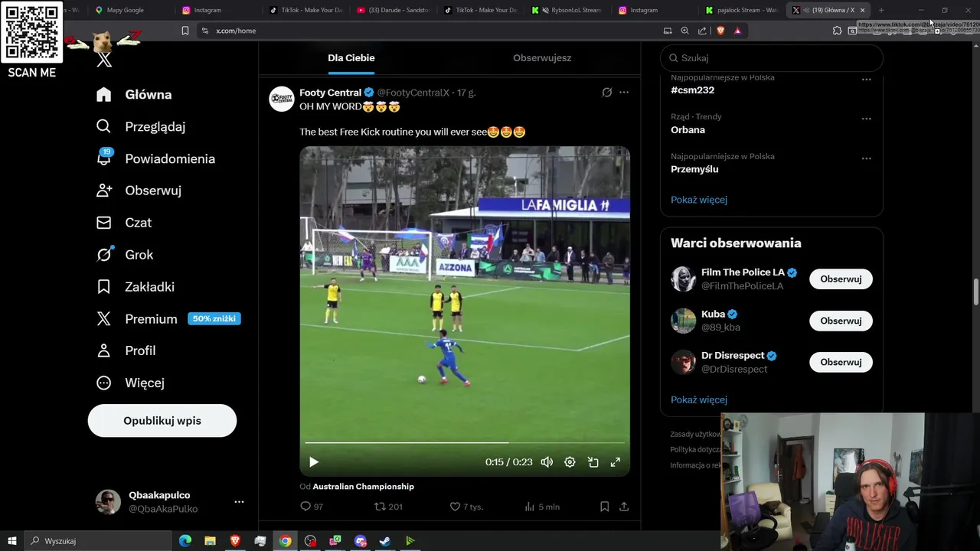The height and width of the screenshot is (551, 980).
Task: Play the free kick video
Action: click(x=314, y=462)
